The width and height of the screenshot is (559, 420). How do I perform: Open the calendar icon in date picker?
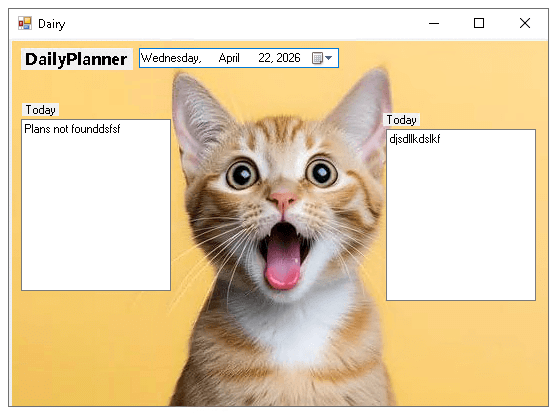point(317,58)
